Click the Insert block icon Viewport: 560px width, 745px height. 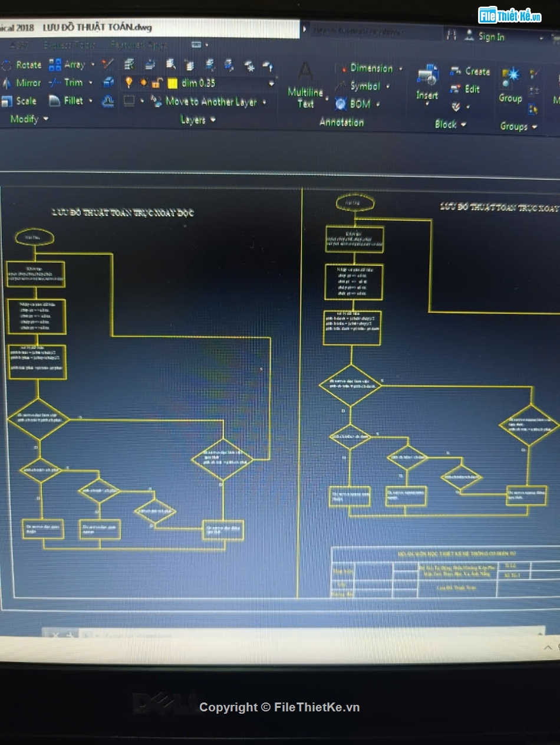pyautogui.click(x=427, y=76)
